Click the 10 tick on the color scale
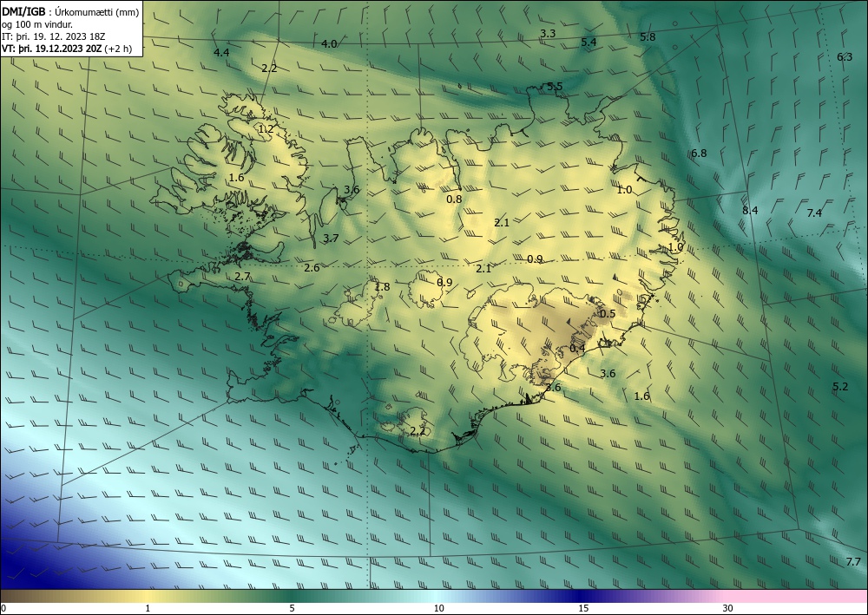Screen dimensions: 868x615 pos(438,608)
